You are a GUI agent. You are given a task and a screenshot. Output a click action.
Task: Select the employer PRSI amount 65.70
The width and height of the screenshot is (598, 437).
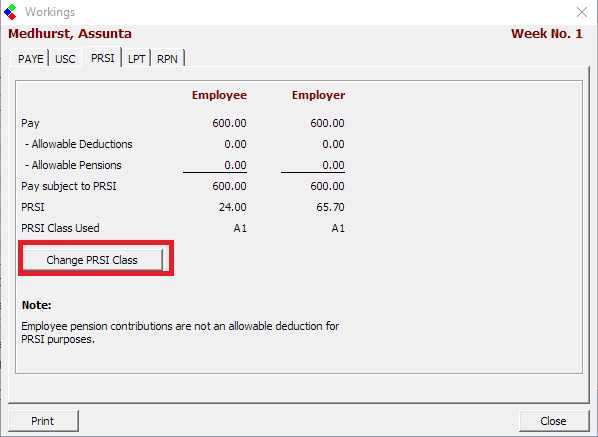[330, 207]
